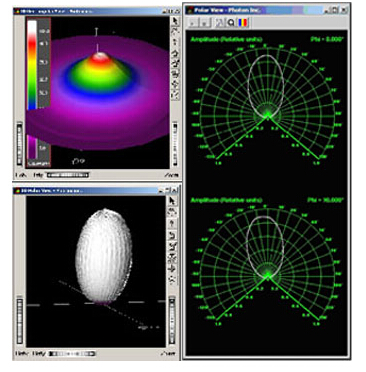Select the pick arrow tool in top 3D viewer

pos(175,21)
